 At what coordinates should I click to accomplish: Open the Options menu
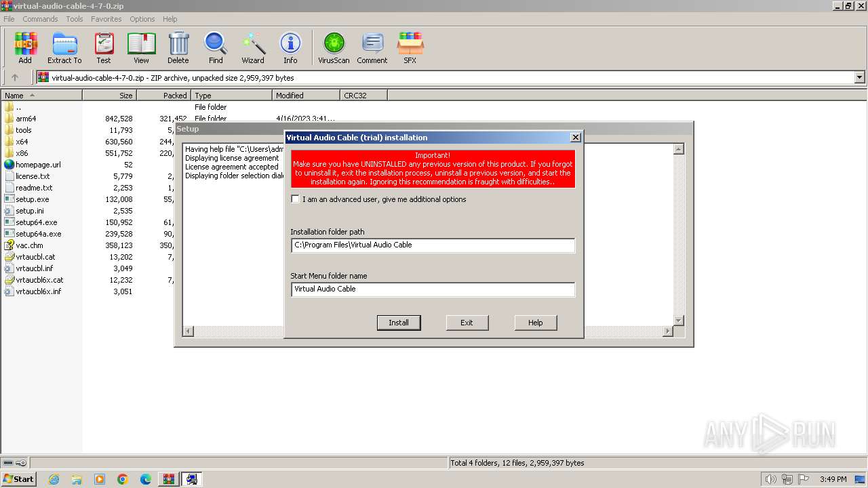[x=142, y=19]
